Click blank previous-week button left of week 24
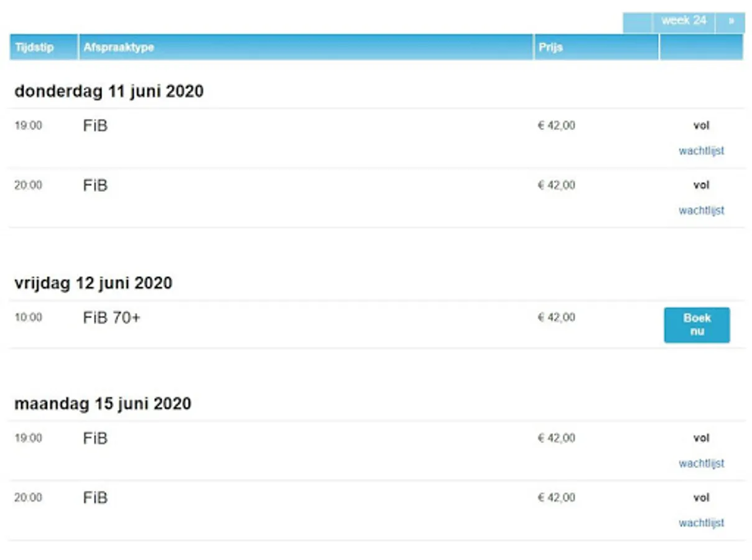 [637, 22]
